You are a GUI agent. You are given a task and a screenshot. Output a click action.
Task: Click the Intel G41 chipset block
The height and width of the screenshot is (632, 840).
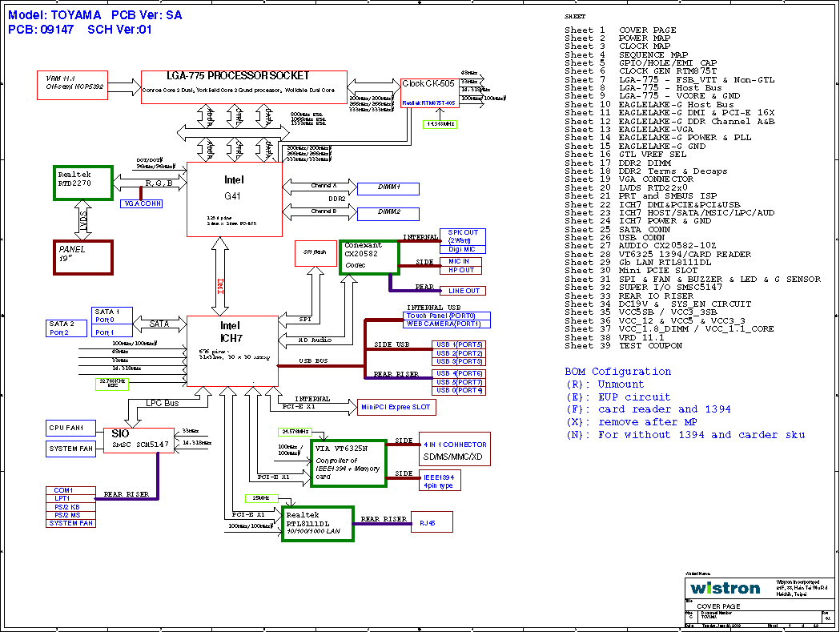pos(235,199)
